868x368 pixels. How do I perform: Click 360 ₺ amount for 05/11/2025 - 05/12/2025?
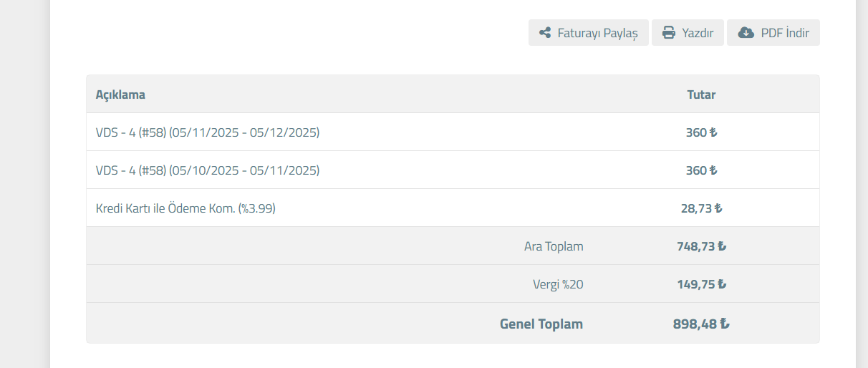pos(701,132)
